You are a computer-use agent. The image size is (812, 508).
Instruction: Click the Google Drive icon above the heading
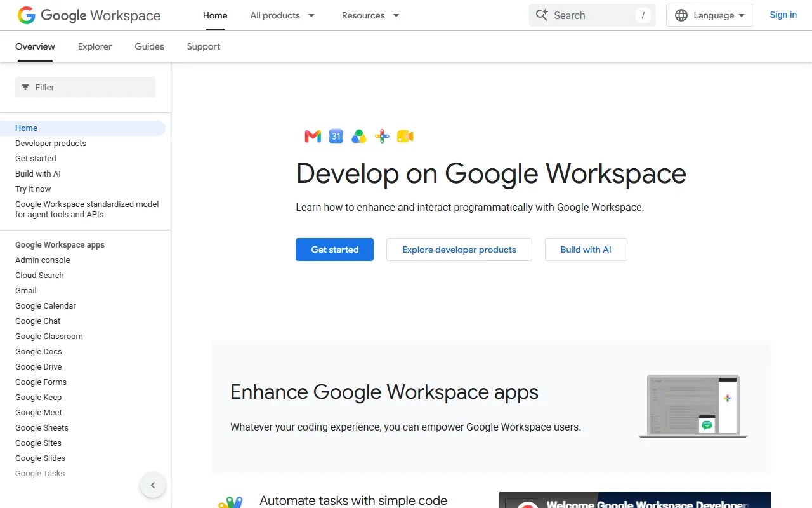coord(359,136)
